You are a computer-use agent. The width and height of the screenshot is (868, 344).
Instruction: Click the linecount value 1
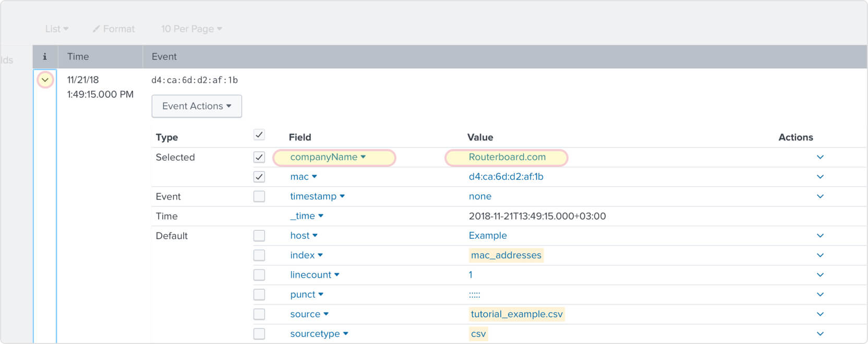click(471, 275)
